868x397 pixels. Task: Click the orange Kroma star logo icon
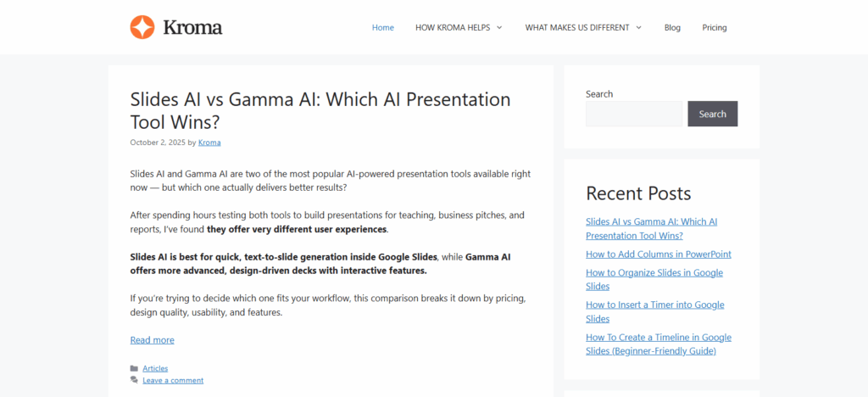click(142, 27)
